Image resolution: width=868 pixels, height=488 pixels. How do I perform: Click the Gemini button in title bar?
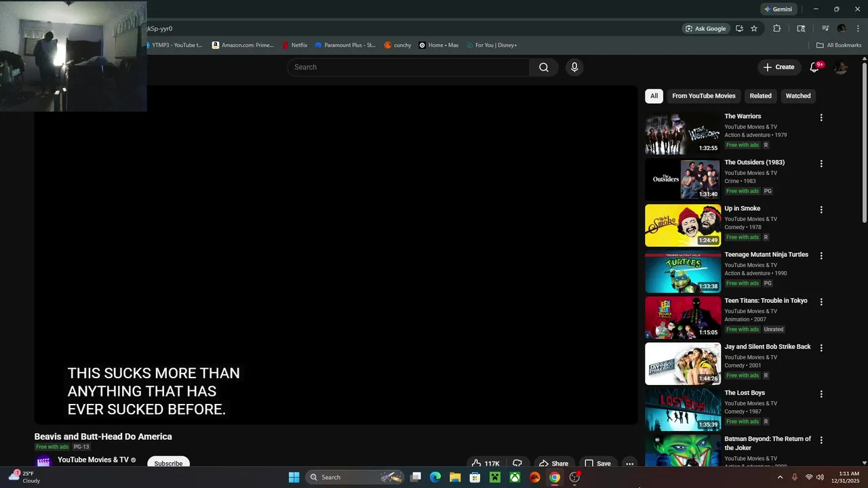tap(777, 9)
